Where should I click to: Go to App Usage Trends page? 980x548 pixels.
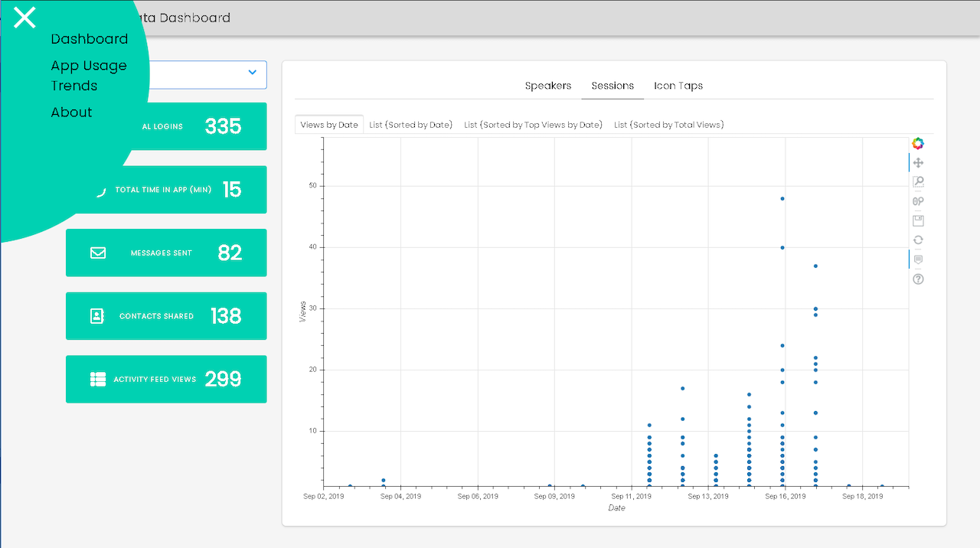89,75
